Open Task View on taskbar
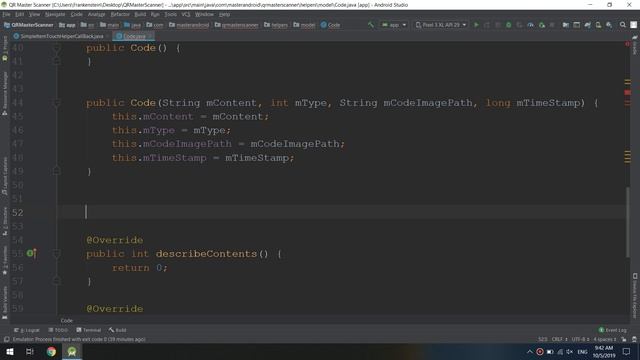 [30, 351]
